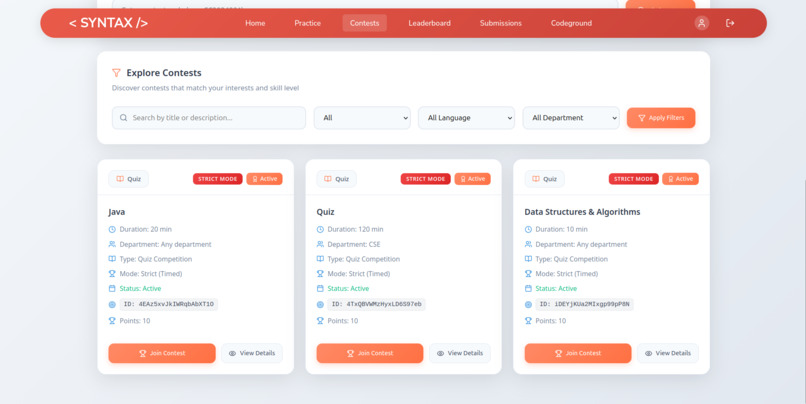Click the calendar icon beside Java Status
This screenshot has height=404, width=806.
tap(112, 289)
